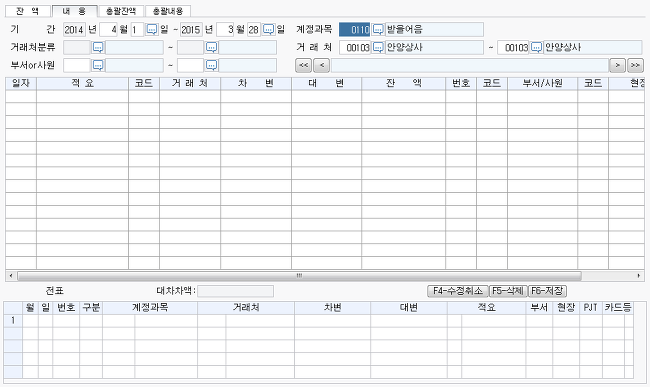This screenshot has width=650, height=387.
Task: Open the end date calendar lookup icon
Action: pos(269,30)
